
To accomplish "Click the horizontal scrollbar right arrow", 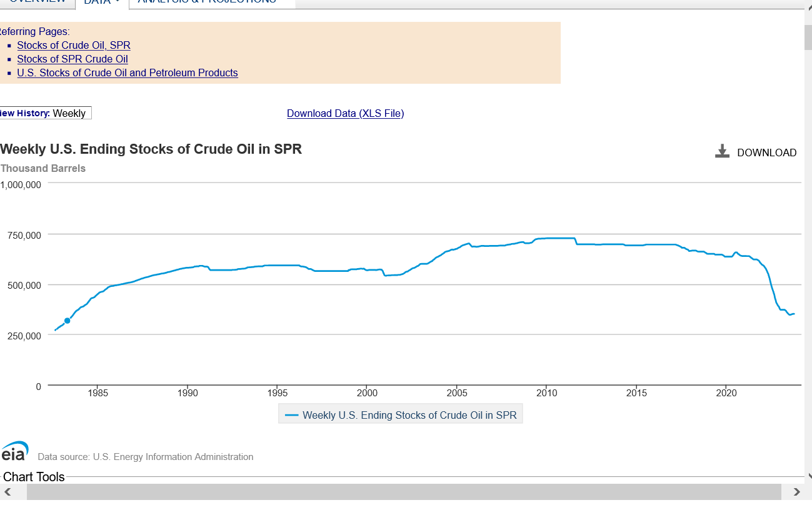I will 796,492.
